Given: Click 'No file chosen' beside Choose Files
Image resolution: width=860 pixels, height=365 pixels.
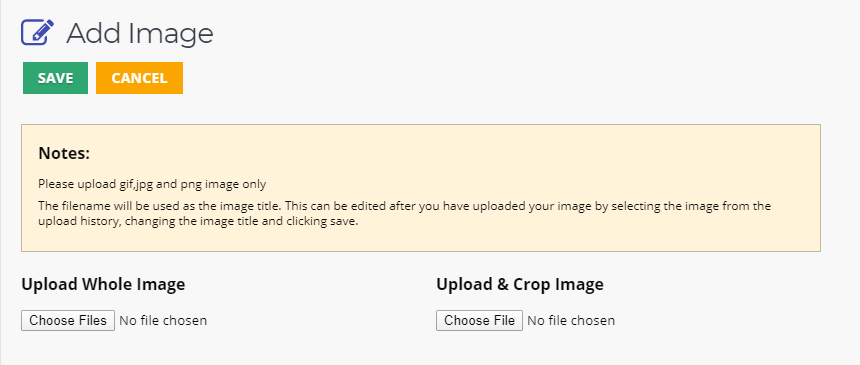Looking at the screenshot, I should 163,321.
